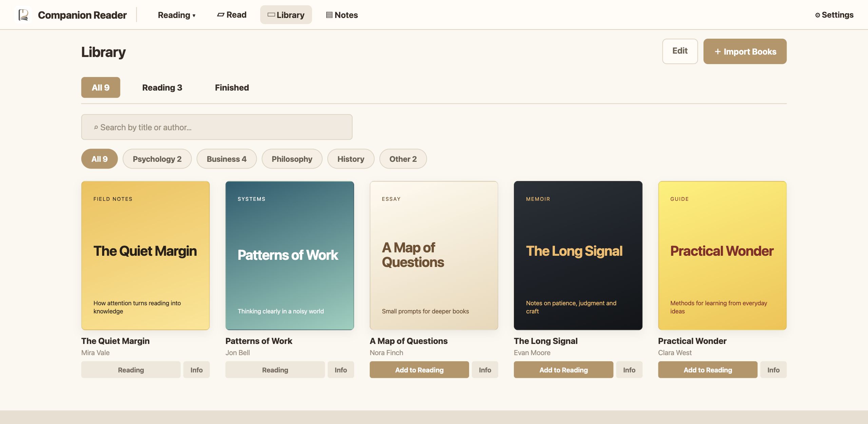Click Reading button under Patterns of Work
Image resolution: width=868 pixels, height=424 pixels.
[275, 370]
